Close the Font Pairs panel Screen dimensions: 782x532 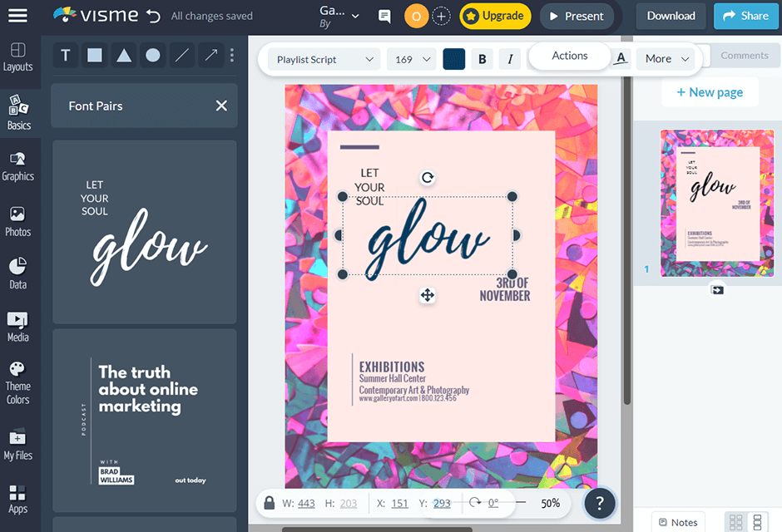click(x=221, y=106)
